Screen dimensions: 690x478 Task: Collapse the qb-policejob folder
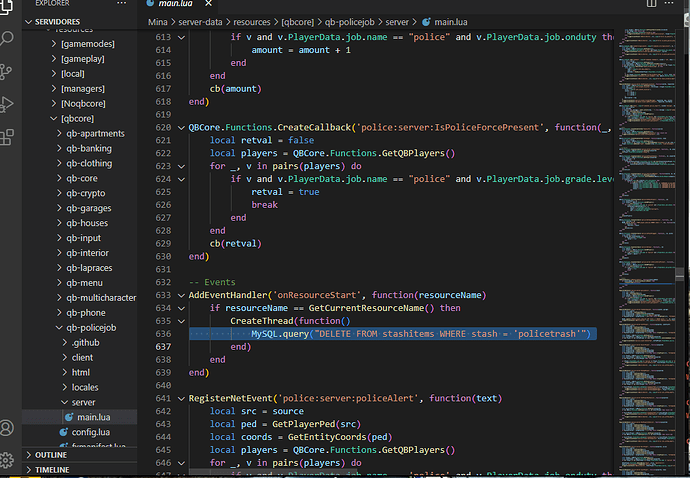[91, 327]
